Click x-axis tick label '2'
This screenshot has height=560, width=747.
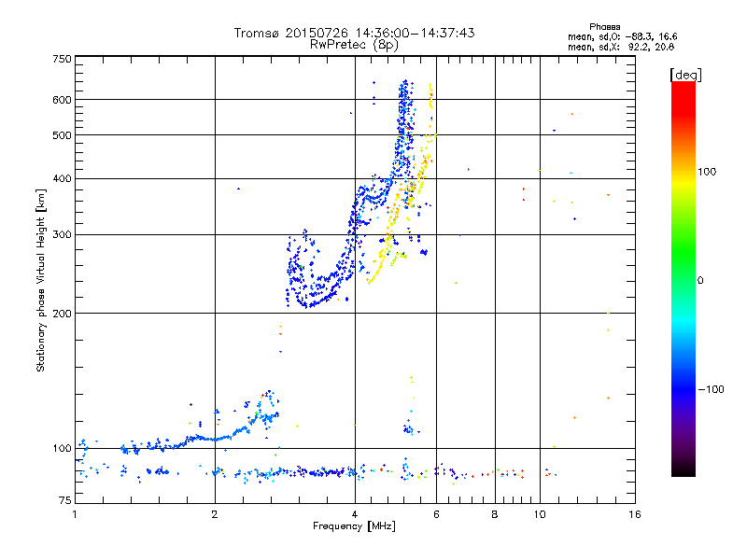215,514
